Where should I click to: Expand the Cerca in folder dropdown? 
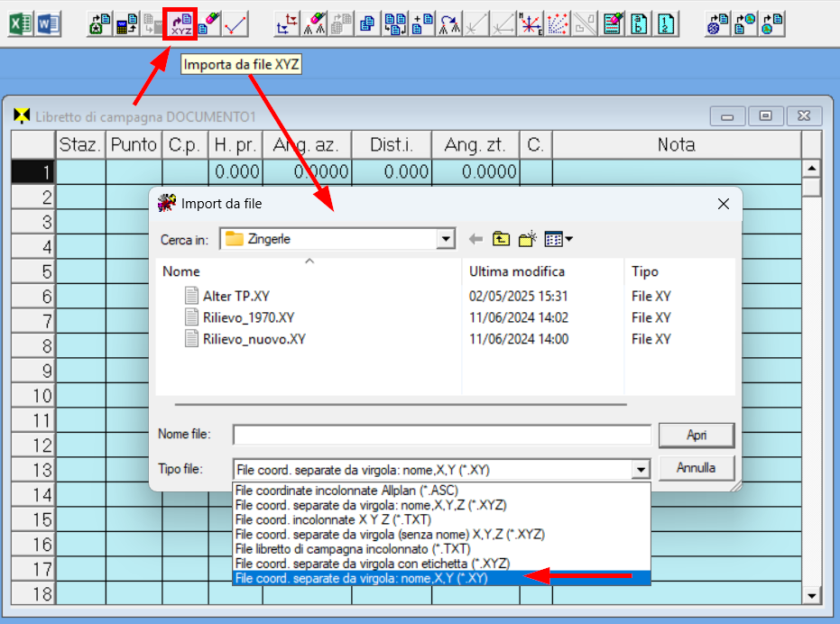(x=446, y=239)
